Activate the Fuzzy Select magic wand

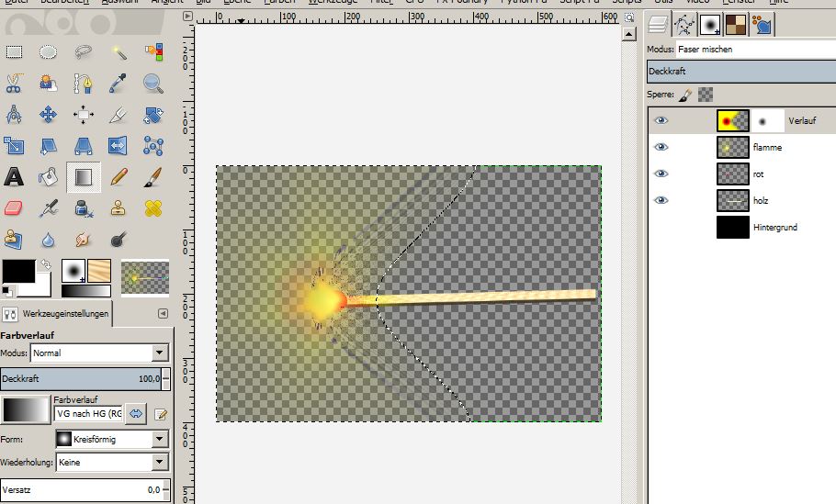(x=119, y=51)
